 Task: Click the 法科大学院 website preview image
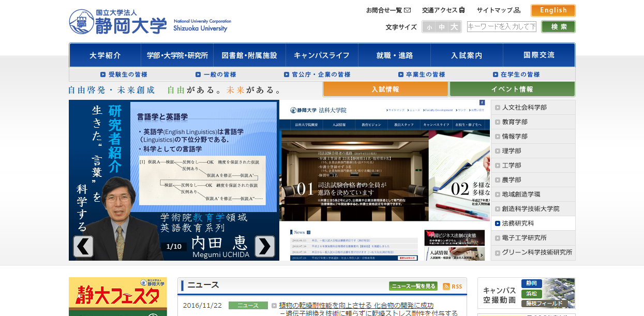click(384, 180)
